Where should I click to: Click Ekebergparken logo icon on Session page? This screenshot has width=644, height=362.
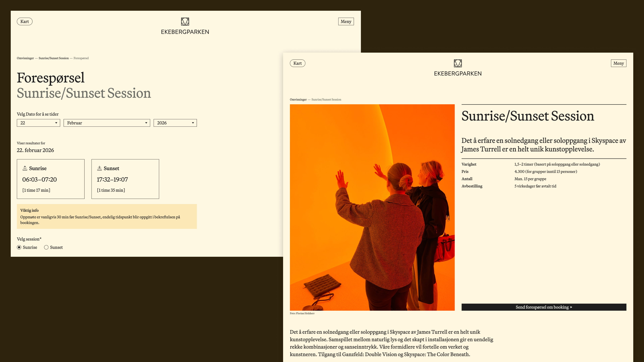[x=458, y=63]
